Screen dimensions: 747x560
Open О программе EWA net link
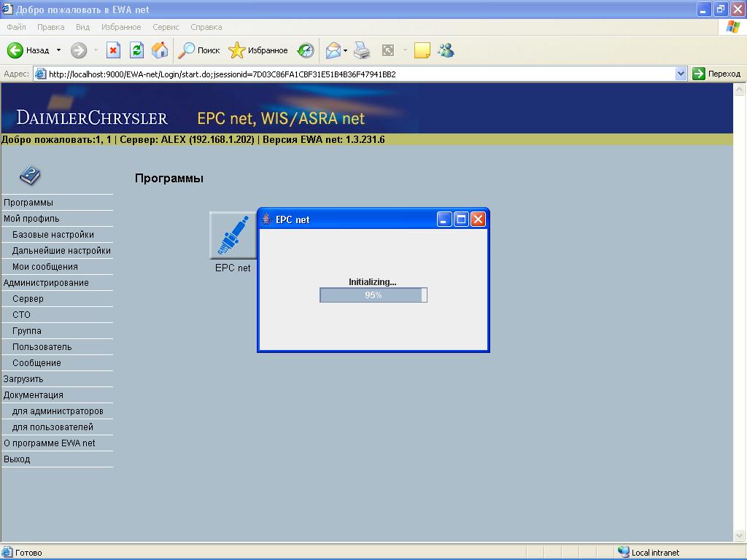[x=50, y=443]
